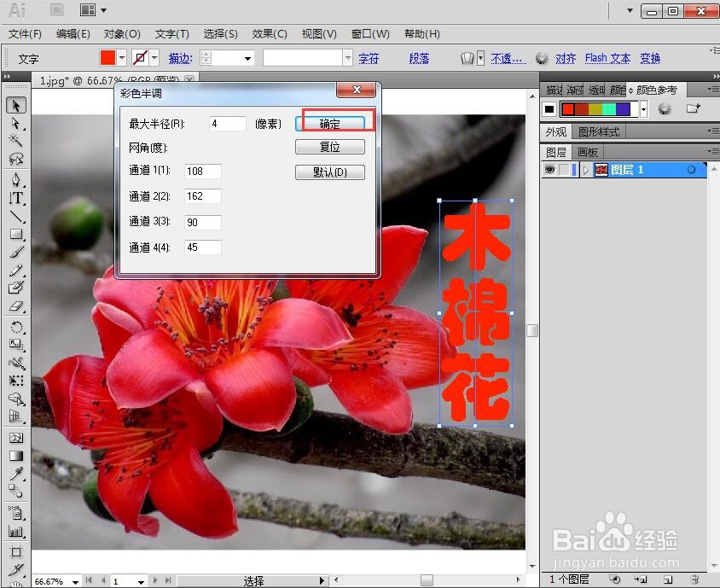Image resolution: width=720 pixels, height=588 pixels.
Task: Activate the Scale tool
Action: [x=16, y=345]
